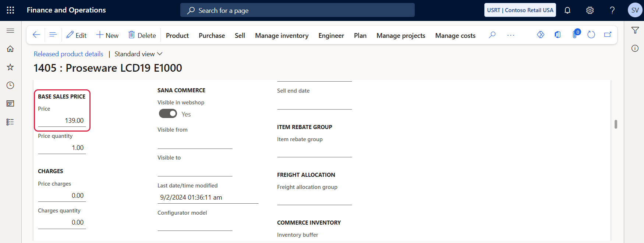The height and width of the screenshot is (243, 644).
Task: Refresh the page icon
Action: coord(591,35)
